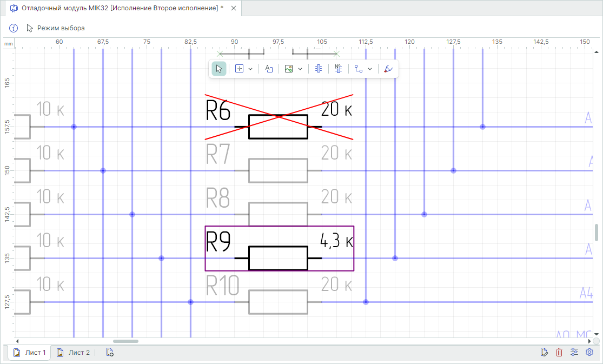Open the sliders parameters icon at bottom
This screenshot has height=364, width=603.
tap(574, 352)
